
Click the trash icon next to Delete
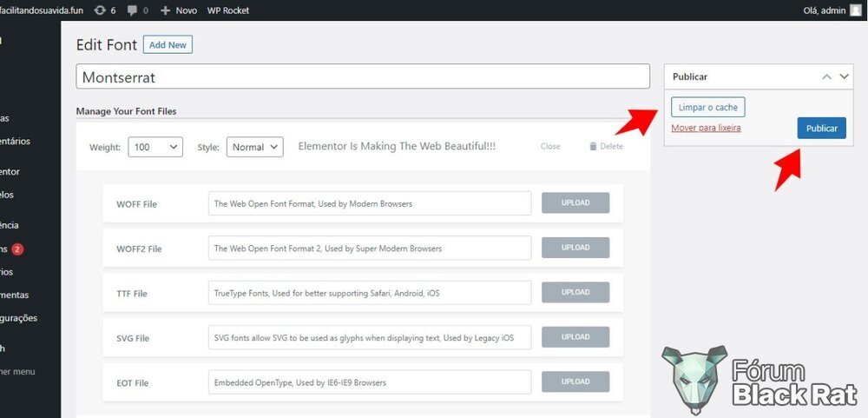click(x=593, y=146)
